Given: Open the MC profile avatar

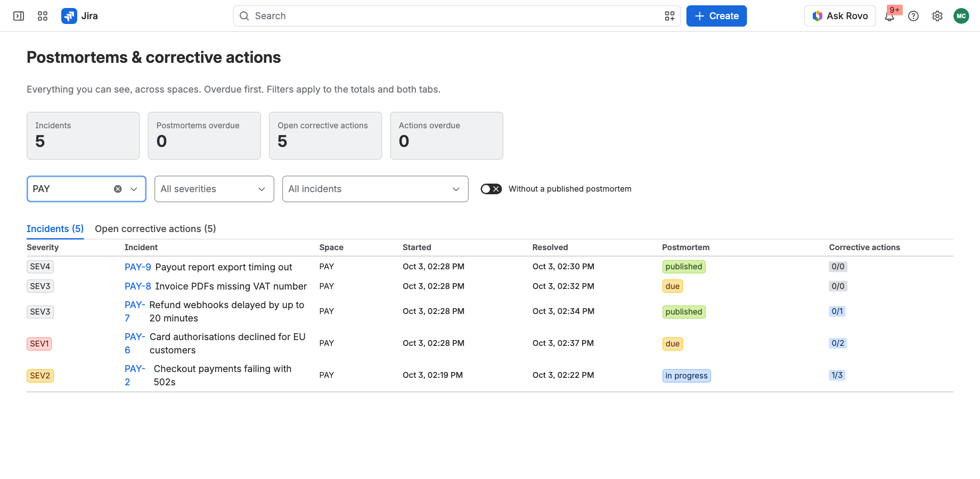Looking at the screenshot, I should pos(961,16).
